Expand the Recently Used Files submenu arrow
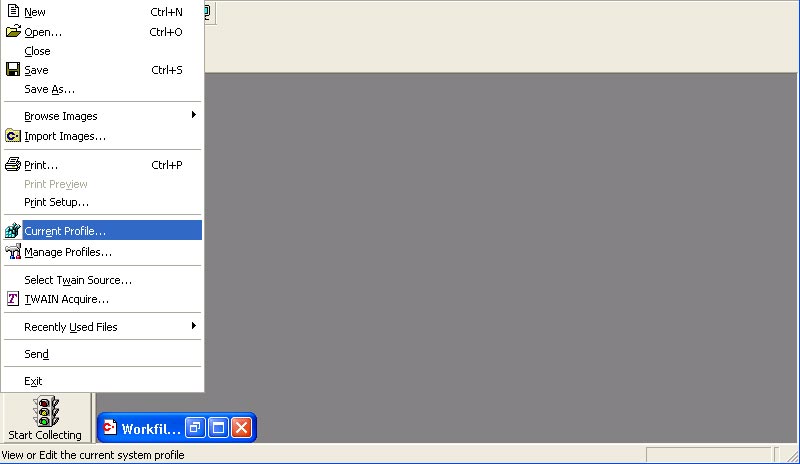The height and width of the screenshot is (464, 800). tap(193, 326)
